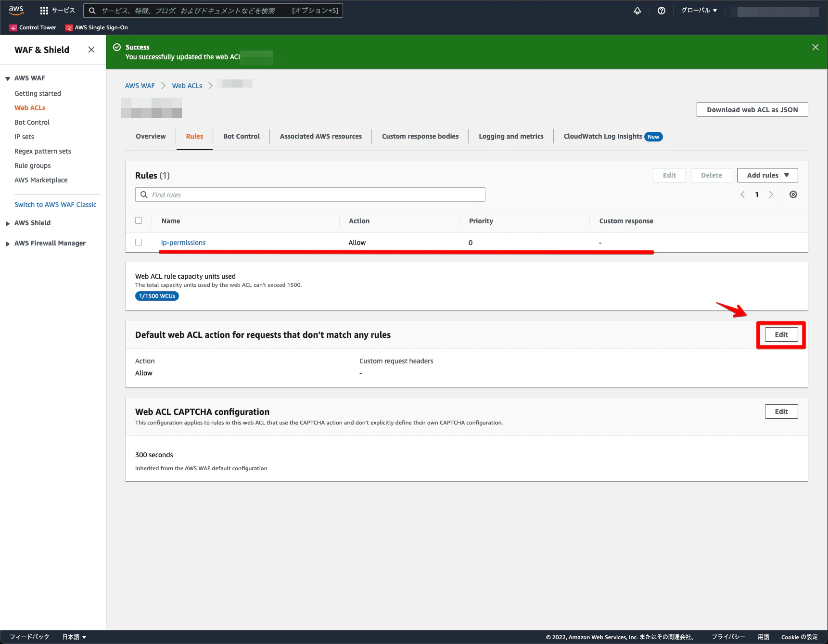Open the ip-permissions rule link
This screenshot has width=828, height=644.
[x=183, y=243]
